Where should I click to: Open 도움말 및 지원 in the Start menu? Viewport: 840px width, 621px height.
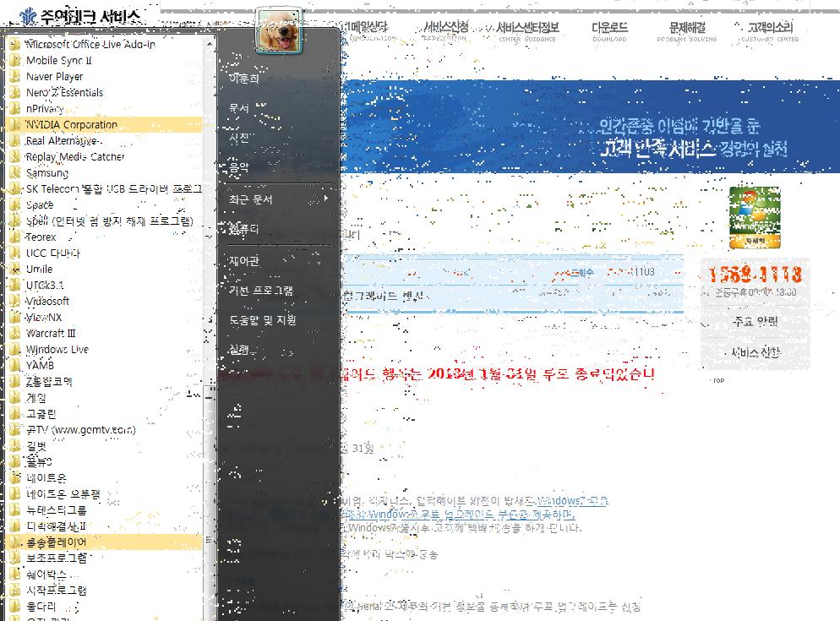pos(263,320)
